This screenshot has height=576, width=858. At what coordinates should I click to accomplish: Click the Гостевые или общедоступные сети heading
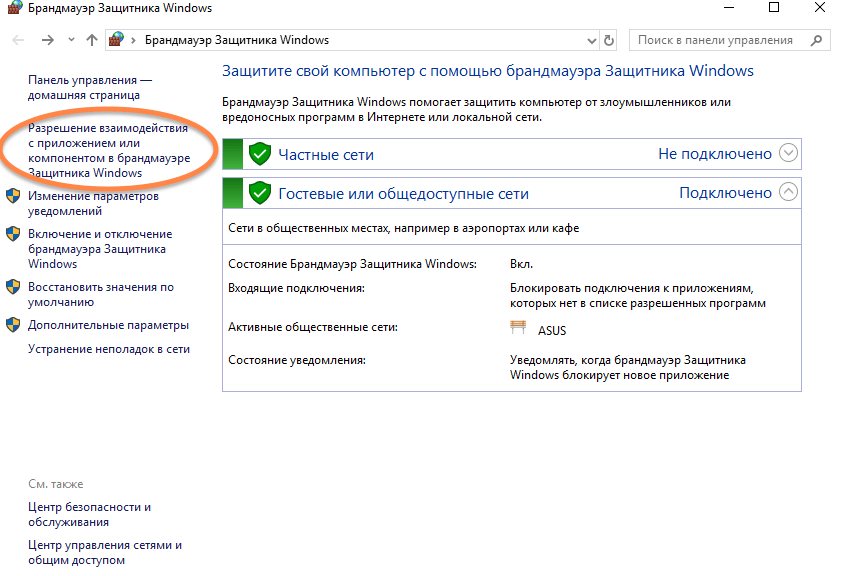coord(404,194)
